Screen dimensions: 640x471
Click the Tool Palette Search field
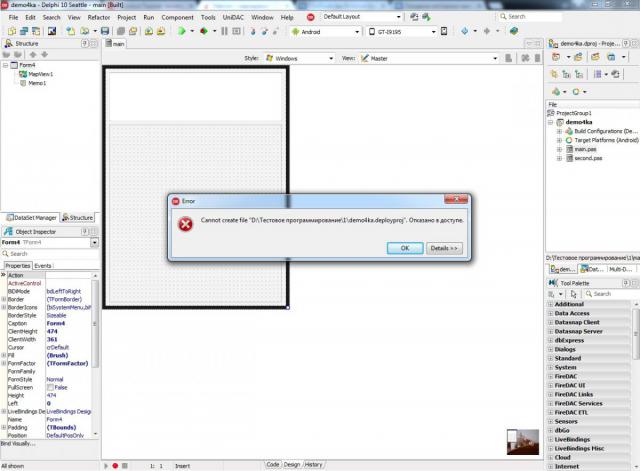pyautogui.click(x=612, y=294)
